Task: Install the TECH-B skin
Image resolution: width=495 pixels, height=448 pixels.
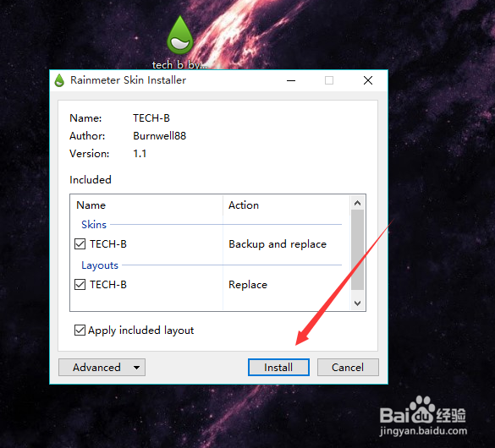Action: pyautogui.click(x=278, y=368)
